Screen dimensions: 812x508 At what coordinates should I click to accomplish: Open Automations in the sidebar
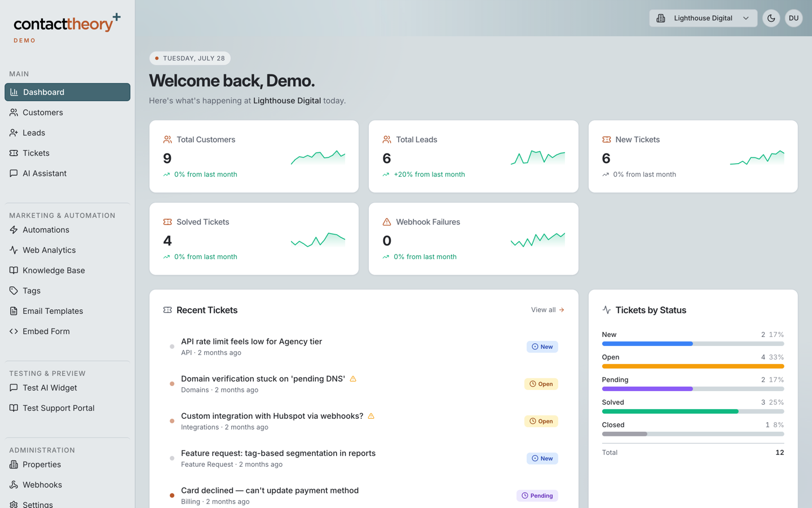(x=67, y=230)
